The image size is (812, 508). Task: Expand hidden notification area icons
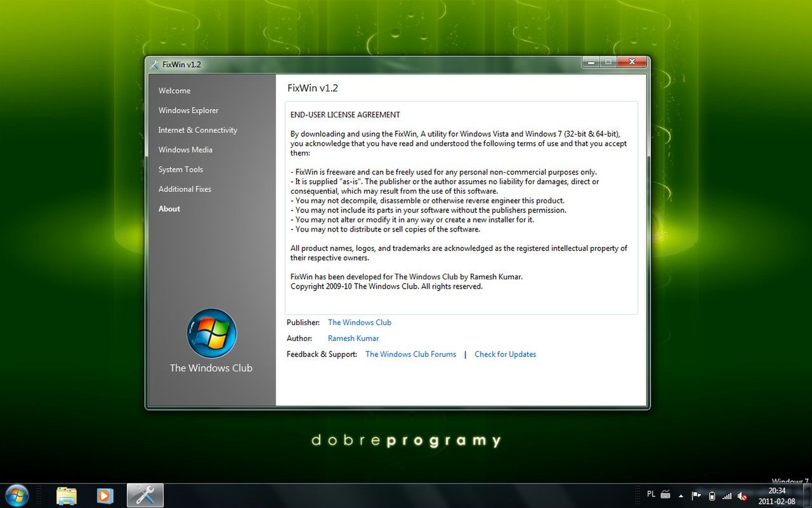point(680,496)
